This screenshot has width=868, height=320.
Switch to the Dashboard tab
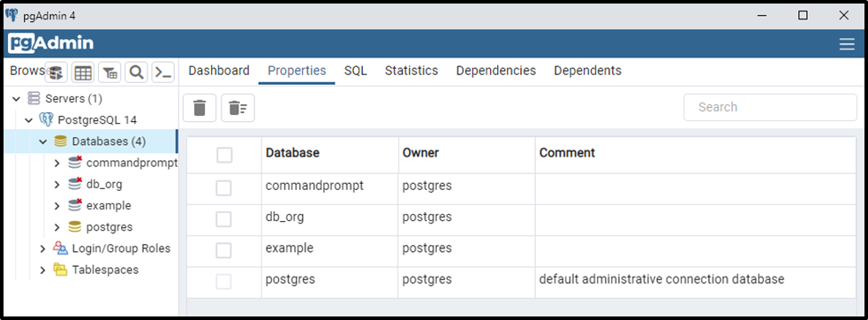point(219,71)
